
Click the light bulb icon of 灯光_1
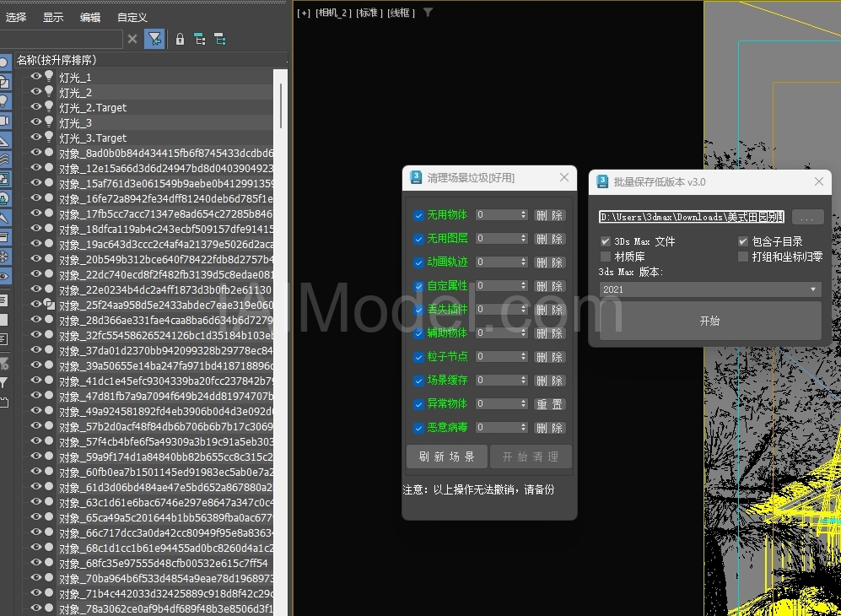(49, 77)
